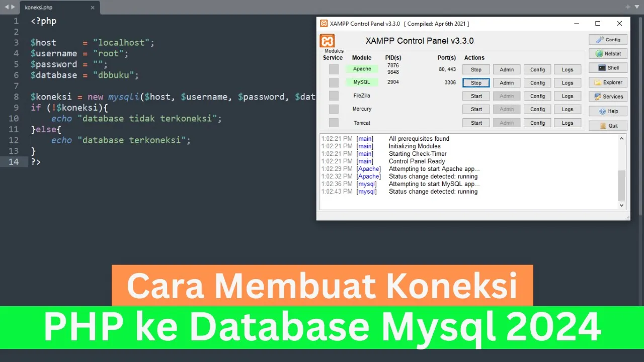This screenshot has width=644, height=362.
Task: Click the XAMPP log scrollbar down arrow
Action: coord(621,205)
